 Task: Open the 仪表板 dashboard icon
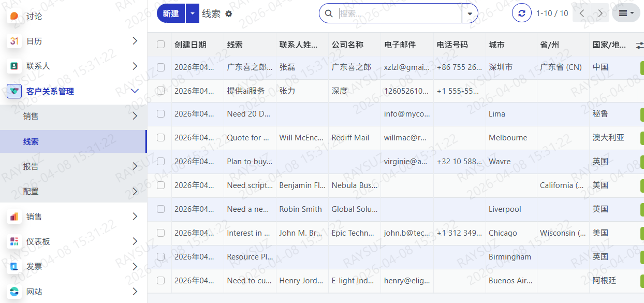pos(14,241)
